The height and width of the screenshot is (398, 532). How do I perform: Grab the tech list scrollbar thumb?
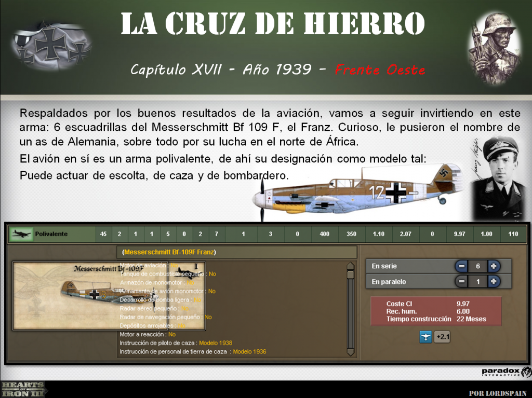[351, 275]
